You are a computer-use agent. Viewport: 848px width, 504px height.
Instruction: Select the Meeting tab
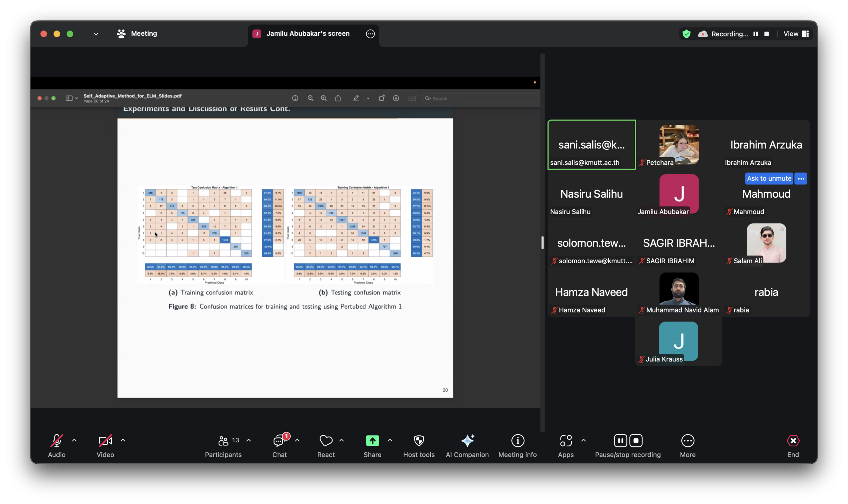[x=137, y=34]
